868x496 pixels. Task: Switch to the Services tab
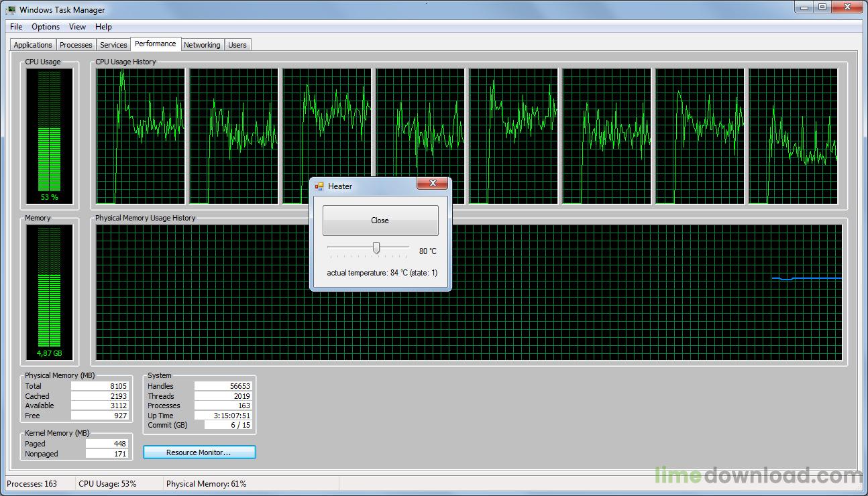pyautogui.click(x=113, y=45)
